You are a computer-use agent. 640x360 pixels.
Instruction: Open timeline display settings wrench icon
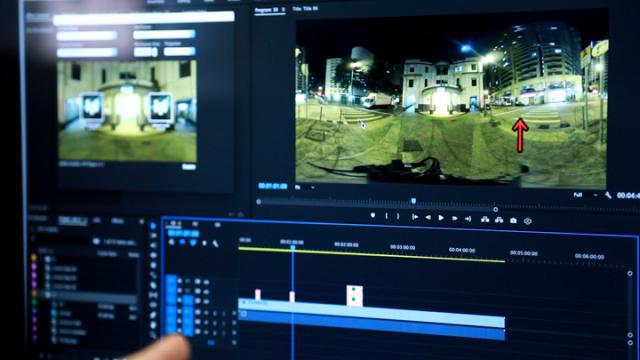point(216,244)
